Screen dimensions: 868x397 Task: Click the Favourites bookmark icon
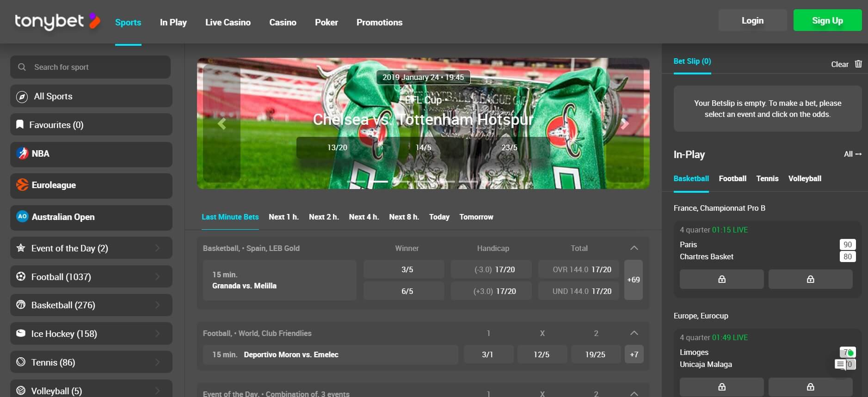click(x=20, y=124)
